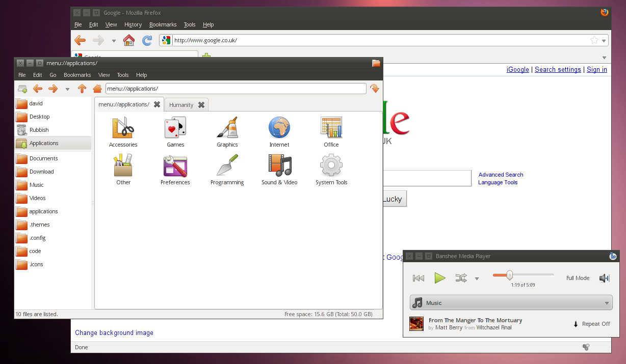Open Firefox History menu
Viewport: 626px width, 364px height.
(x=133, y=24)
